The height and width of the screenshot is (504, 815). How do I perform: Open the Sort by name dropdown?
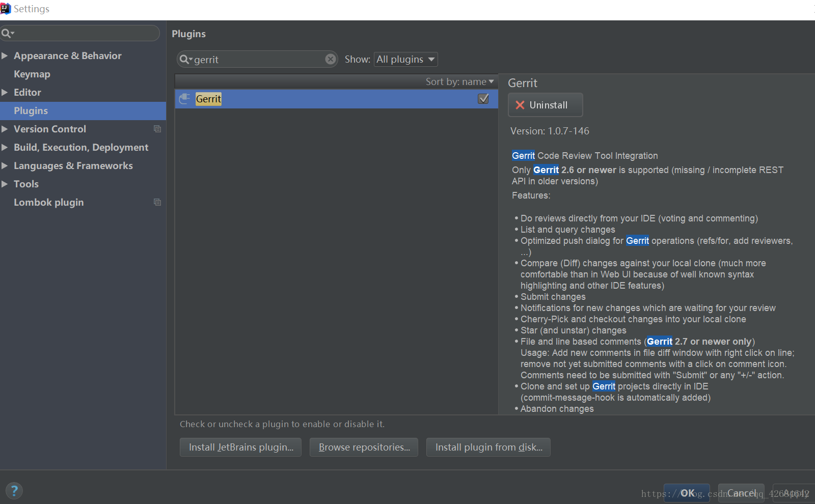pos(459,81)
